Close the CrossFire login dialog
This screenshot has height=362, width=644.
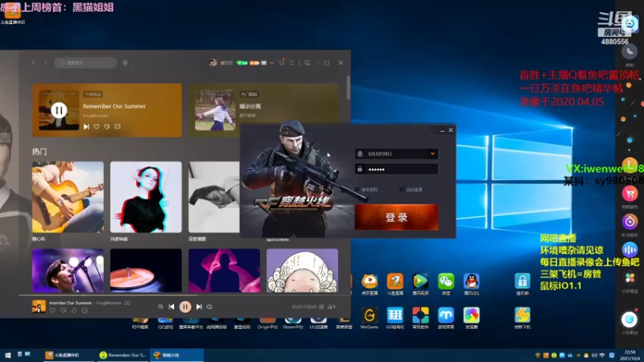click(x=451, y=130)
